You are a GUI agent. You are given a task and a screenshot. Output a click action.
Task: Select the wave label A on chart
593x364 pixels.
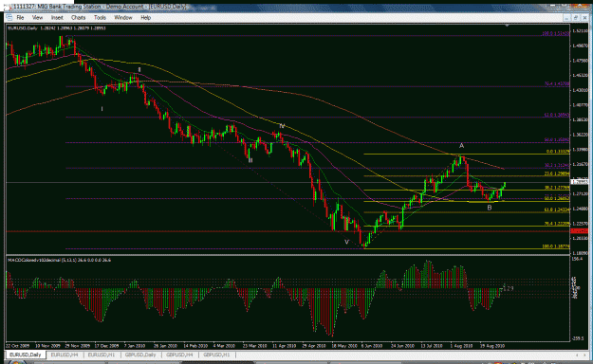coord(461,146)
